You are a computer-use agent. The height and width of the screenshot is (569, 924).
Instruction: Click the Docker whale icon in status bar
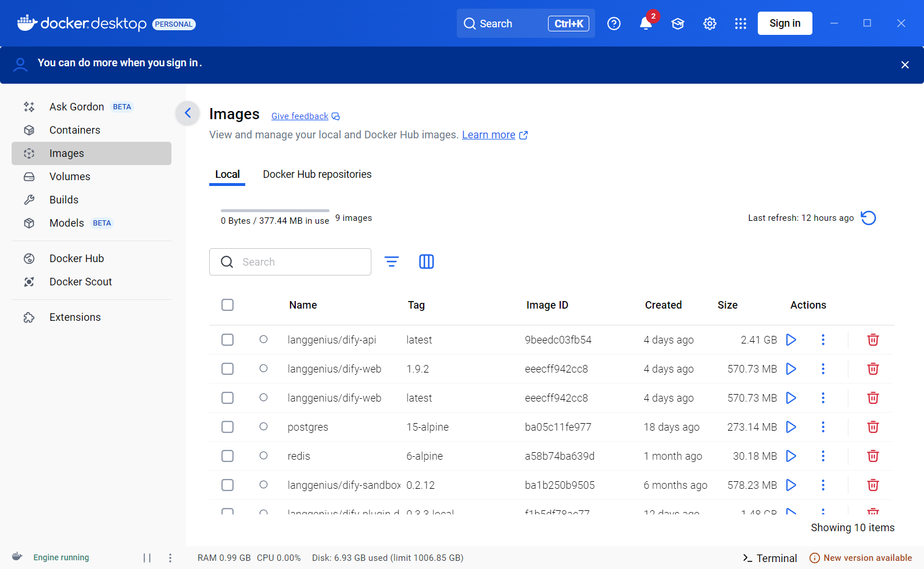click(17, 557)
